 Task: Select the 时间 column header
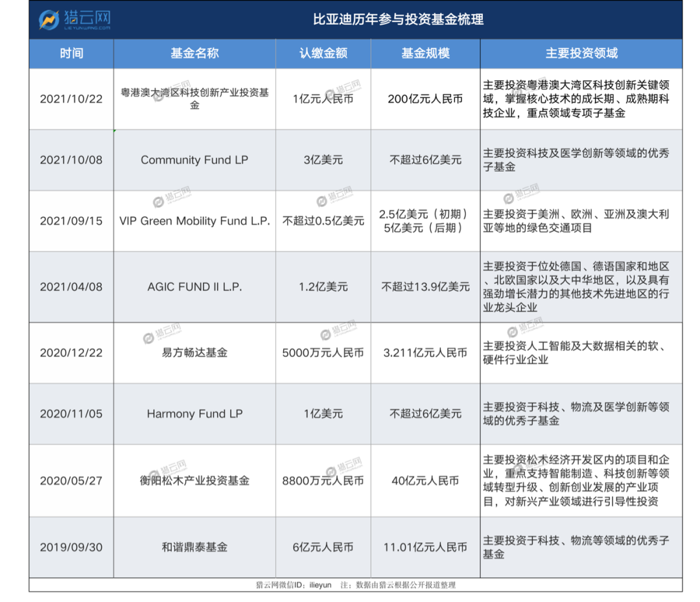tap(71, 54)
